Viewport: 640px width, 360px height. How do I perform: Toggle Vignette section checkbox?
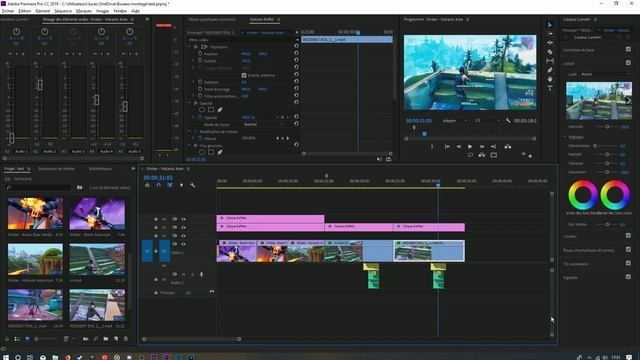(x=628, y=277)
